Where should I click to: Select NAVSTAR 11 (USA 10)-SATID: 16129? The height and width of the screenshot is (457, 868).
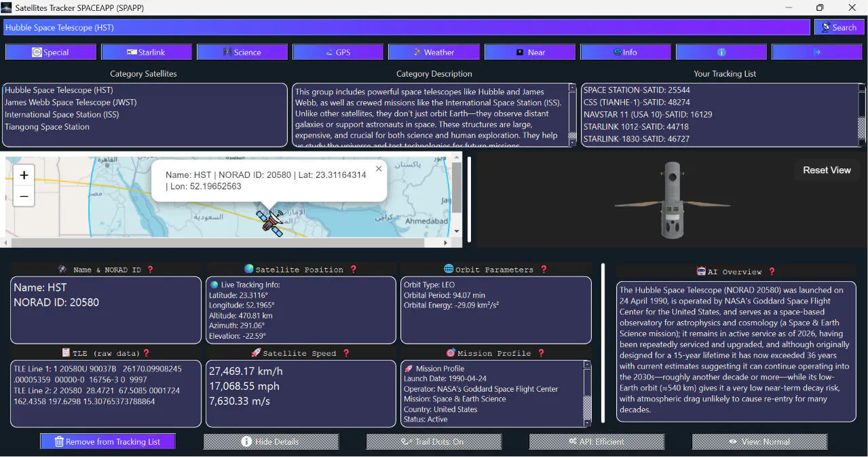tap(647, 114)
